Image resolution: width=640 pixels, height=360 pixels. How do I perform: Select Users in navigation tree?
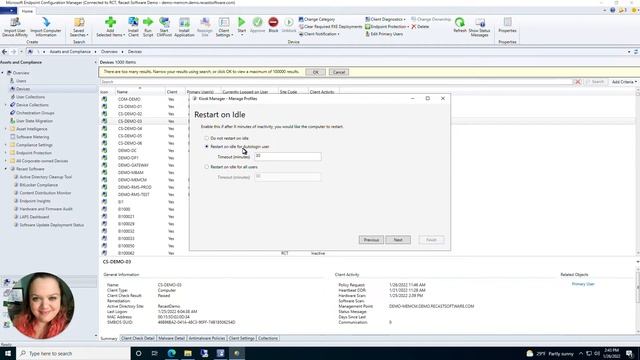21,81
